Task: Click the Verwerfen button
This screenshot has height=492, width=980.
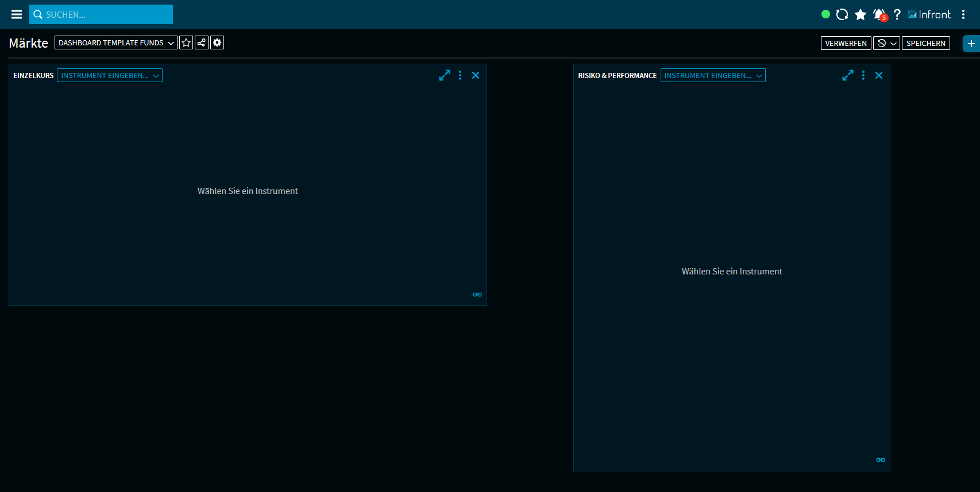Action: pos(846,43)
